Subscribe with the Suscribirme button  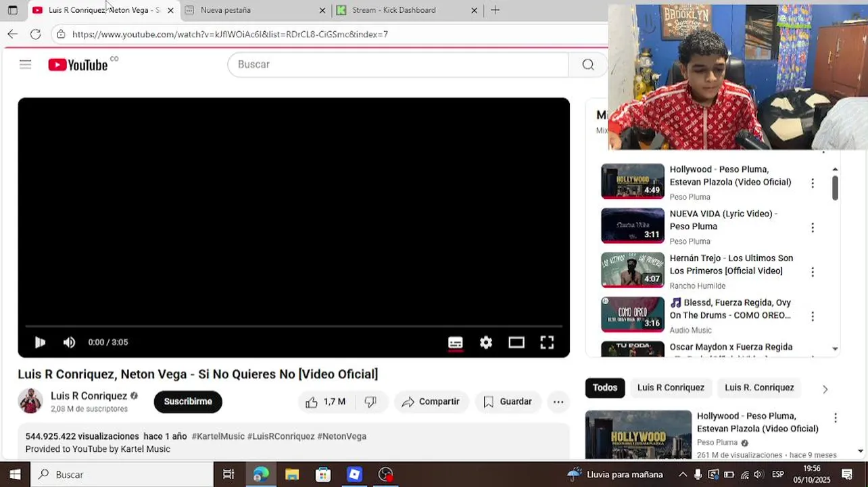pyautogui.click(x=188, y=402)
